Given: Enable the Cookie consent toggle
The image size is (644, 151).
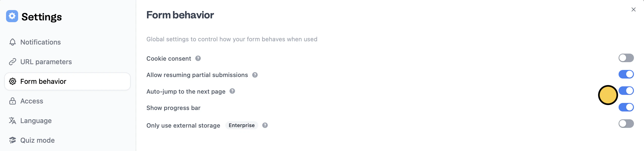Looking at the screenshot, I should tap(626, 58).
